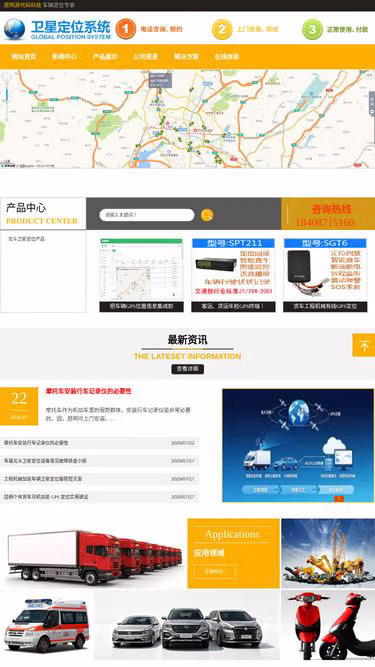Open the GPS platform screenshot product thumbnail

click(142, 270)
